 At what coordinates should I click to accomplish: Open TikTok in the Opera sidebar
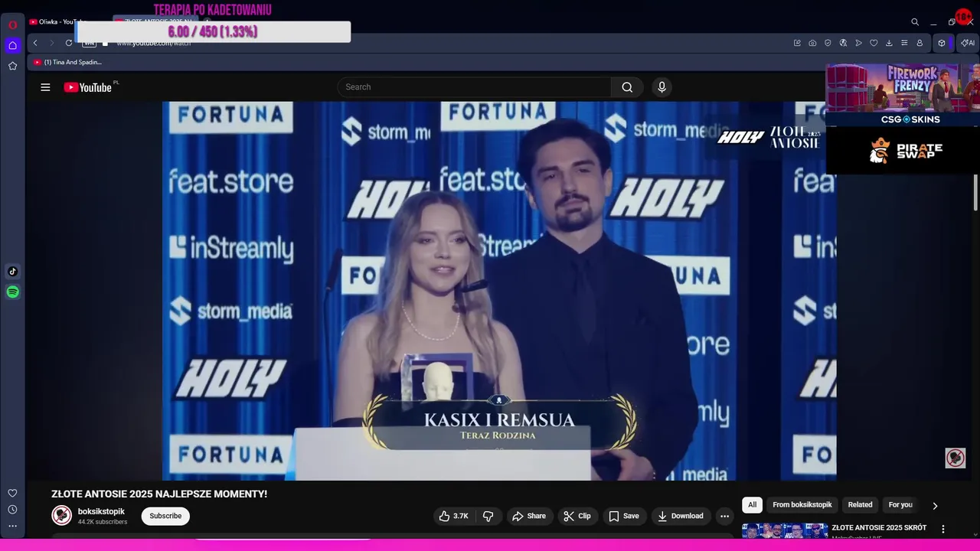[12, 271]
